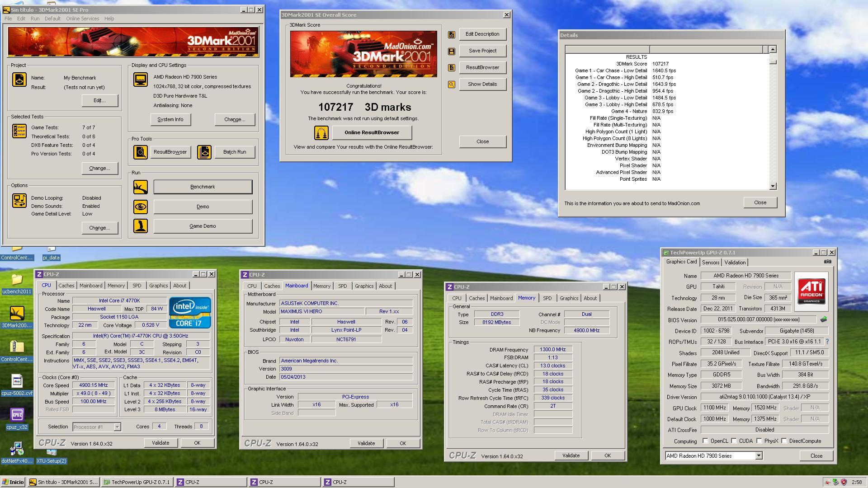The width and height of the screenshot is (868, 488).
Task: Click the Online ResultBrowser button
Action: pyautogui.click(x=372, y=133)
